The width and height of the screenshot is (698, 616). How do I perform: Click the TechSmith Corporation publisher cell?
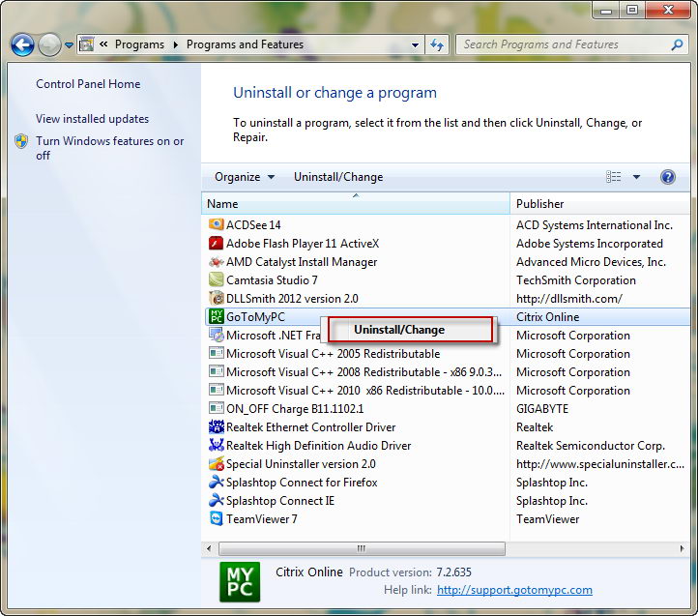coord(576,280)
